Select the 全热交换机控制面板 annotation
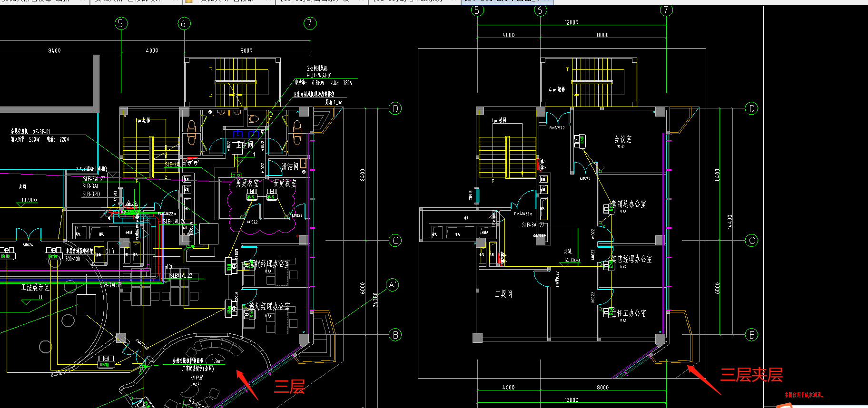The image size is (868, 408). (188, 361)
